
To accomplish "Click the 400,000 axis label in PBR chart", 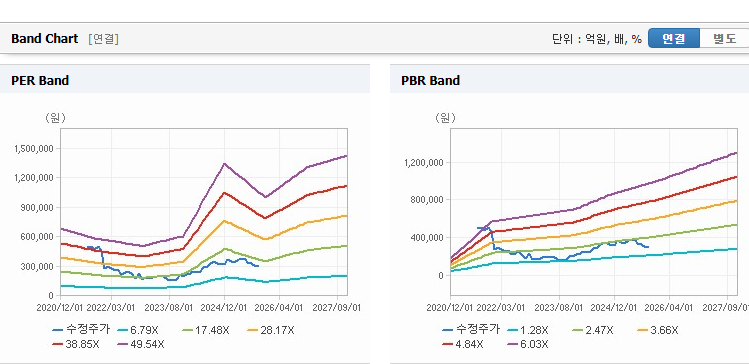I will [x=428, y=237].
